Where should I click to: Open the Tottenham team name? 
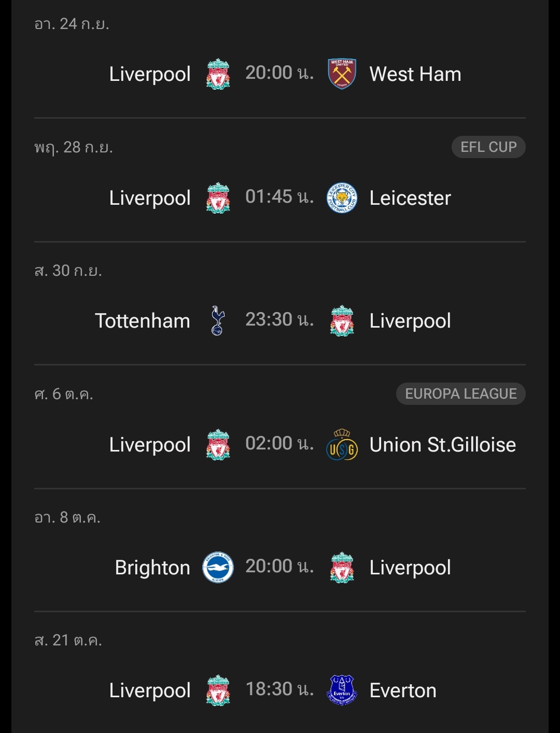[143, 321]
